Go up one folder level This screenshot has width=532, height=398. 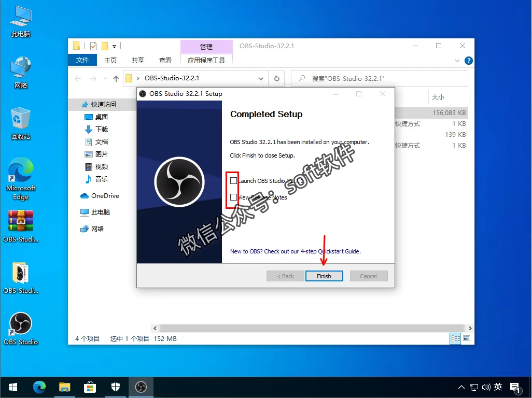116,79
